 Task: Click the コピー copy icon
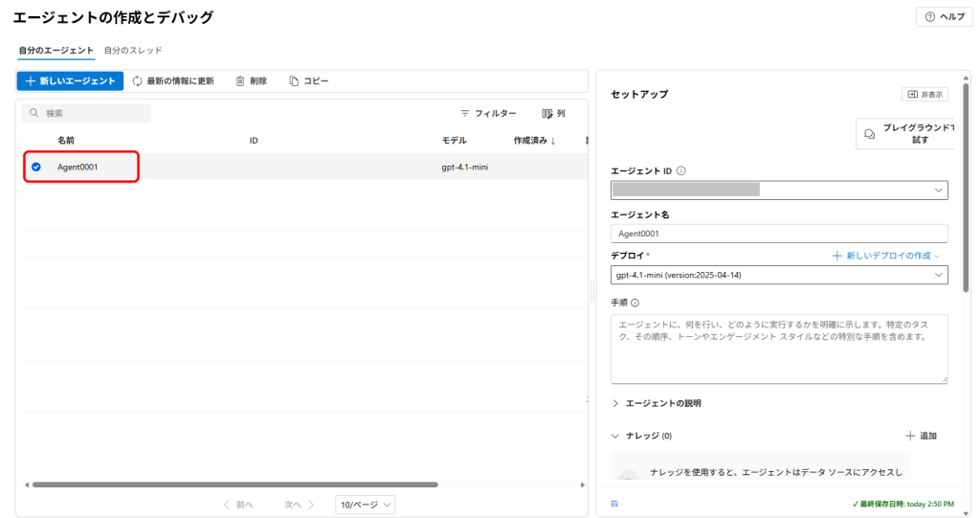pyautogui.click(x=295, y=81)
